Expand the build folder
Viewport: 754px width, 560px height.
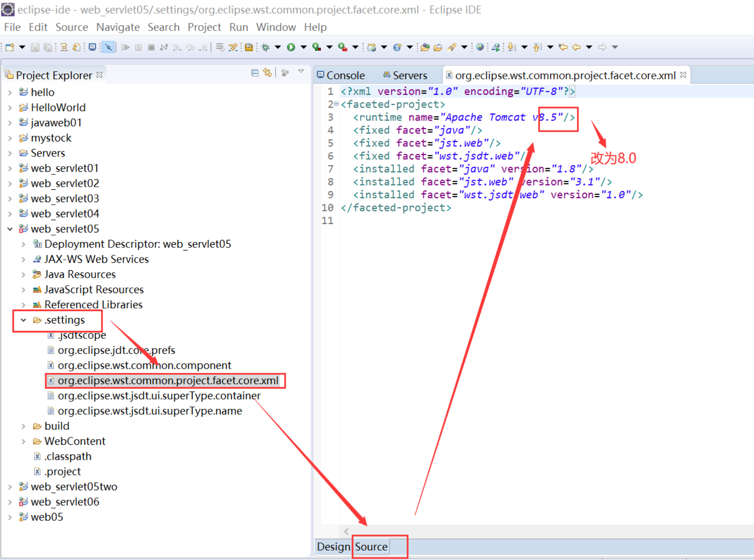pos(24,426)
